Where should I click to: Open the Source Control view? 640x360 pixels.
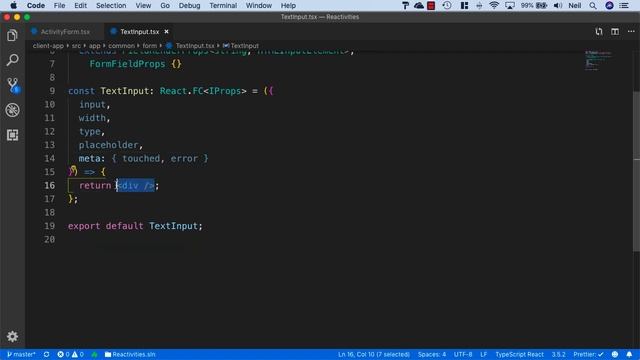13,85
